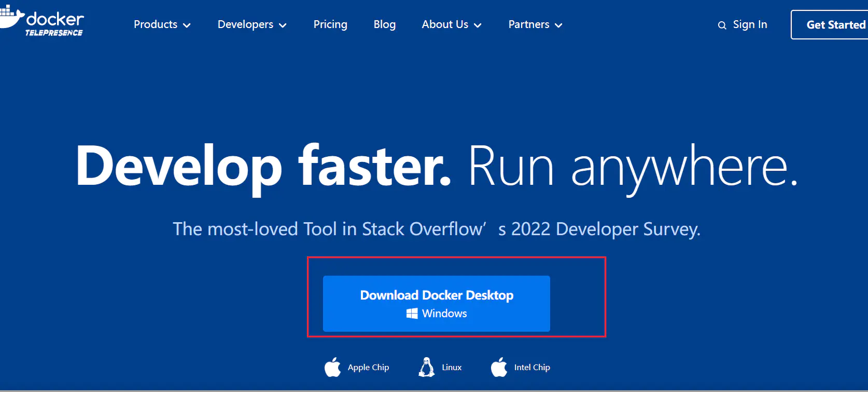Select the Apple Chip apple icon

tap(333, 367)
